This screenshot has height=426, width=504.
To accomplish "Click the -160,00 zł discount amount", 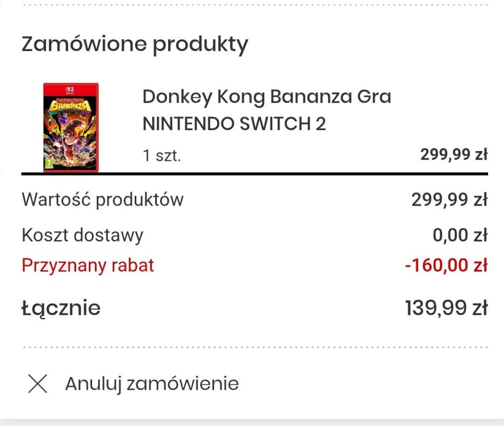I will coord(446,265).
